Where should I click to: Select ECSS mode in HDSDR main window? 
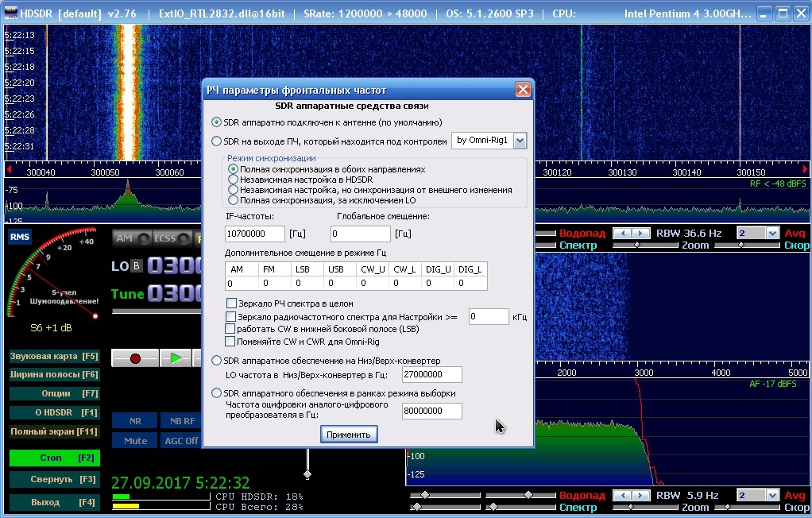coord(171,238)
